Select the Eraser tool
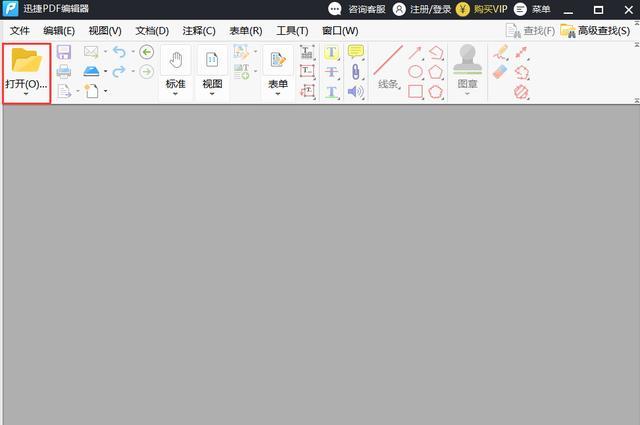 [500, 72]
